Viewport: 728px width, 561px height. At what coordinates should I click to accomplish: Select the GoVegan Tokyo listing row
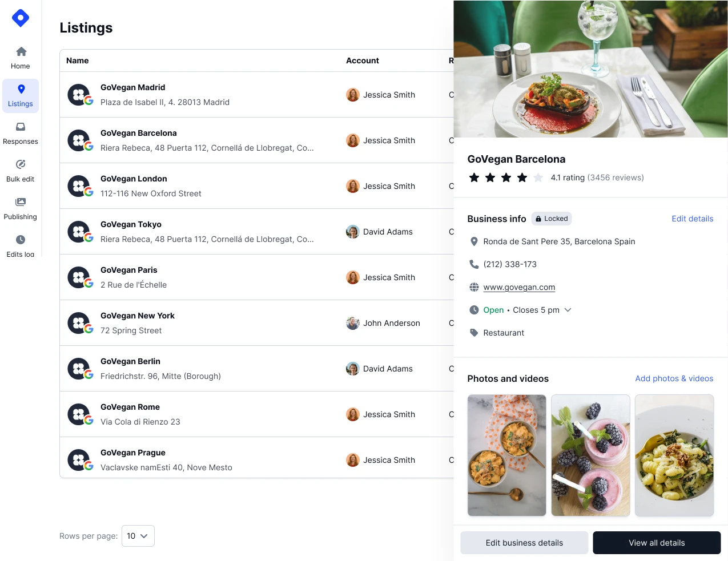(x=228, y=231)
